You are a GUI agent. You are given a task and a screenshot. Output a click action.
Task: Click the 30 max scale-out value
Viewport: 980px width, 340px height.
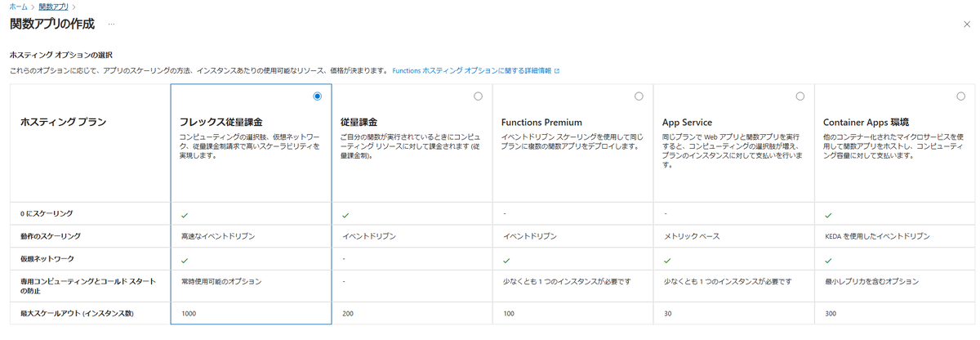668,313
